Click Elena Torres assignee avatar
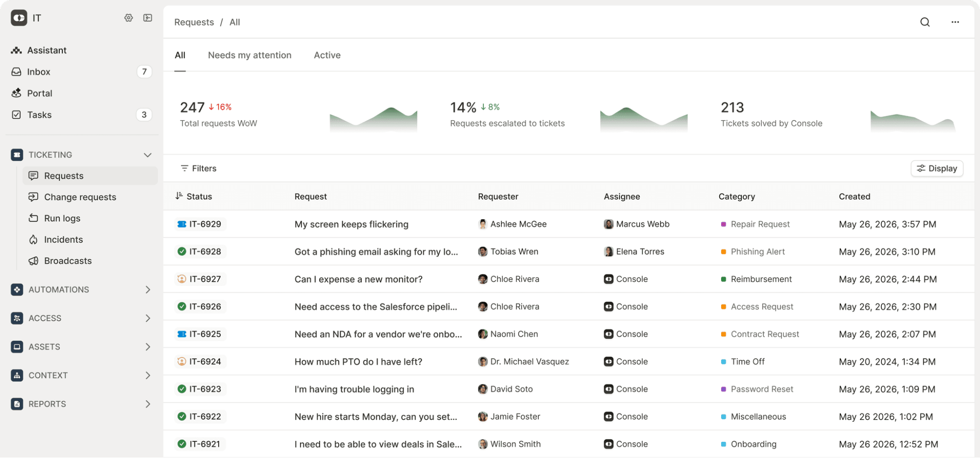This screenshot has width=980, height=458. click(608, 252)
